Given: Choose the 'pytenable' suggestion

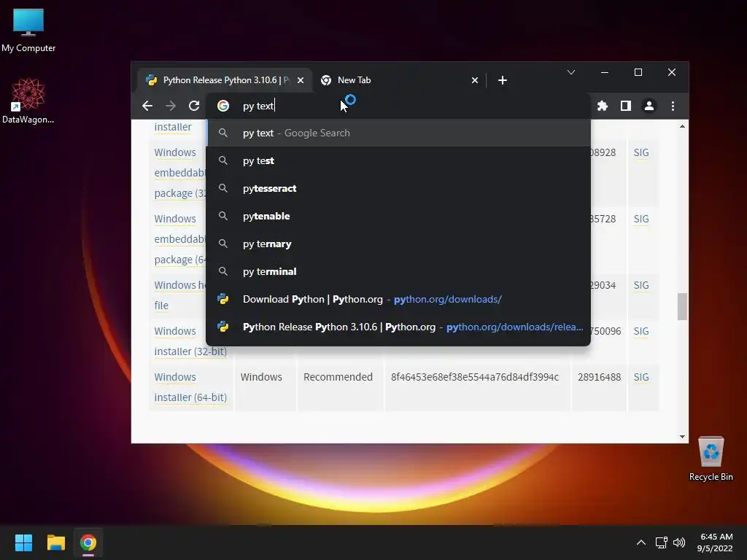Looking at the screenshot, I should click(x=398, y=216).
